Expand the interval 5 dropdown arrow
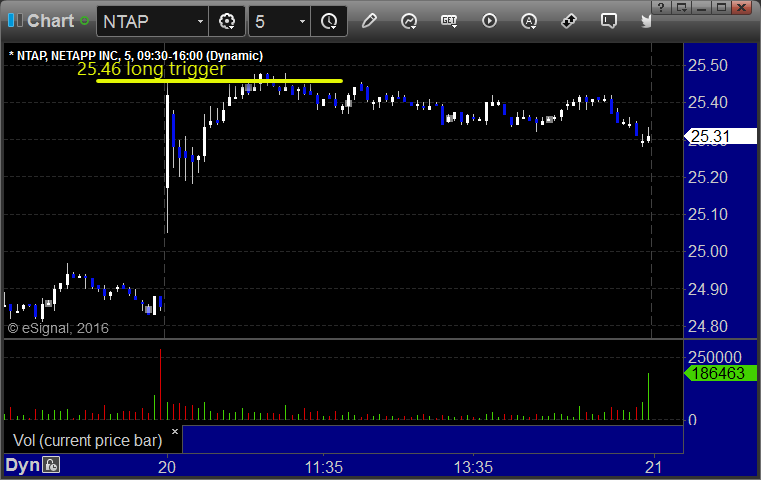 pyautogui.click(x=302, y=21)
